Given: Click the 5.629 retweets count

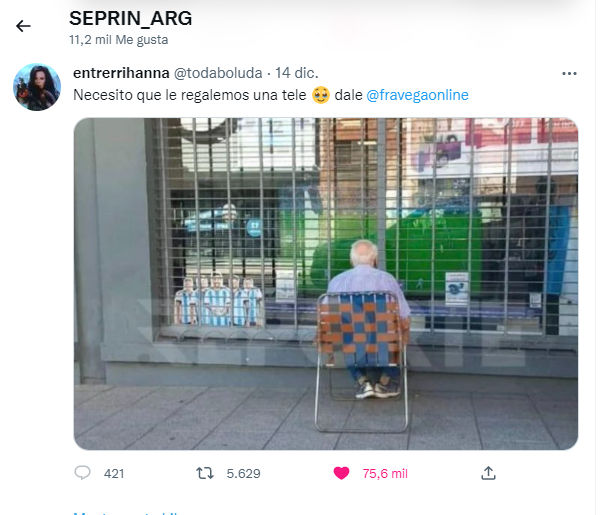Looking at the screenshot, I should [x=244, y=474].
